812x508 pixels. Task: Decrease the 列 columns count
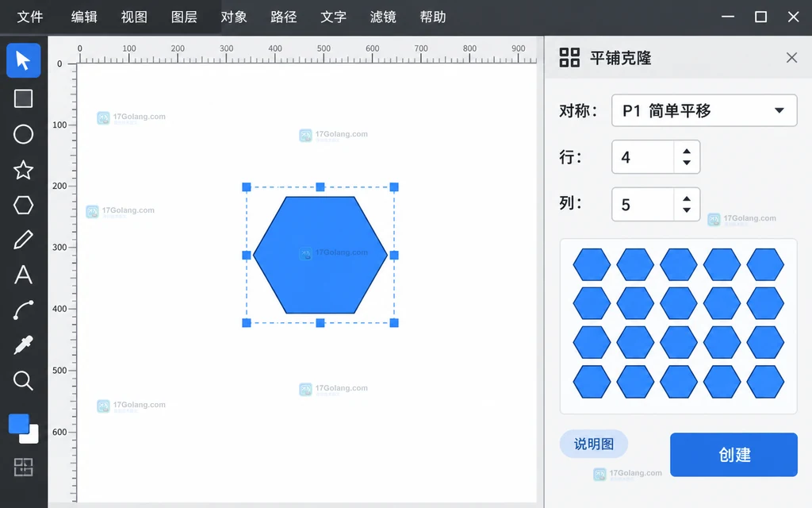pos(687,210)
